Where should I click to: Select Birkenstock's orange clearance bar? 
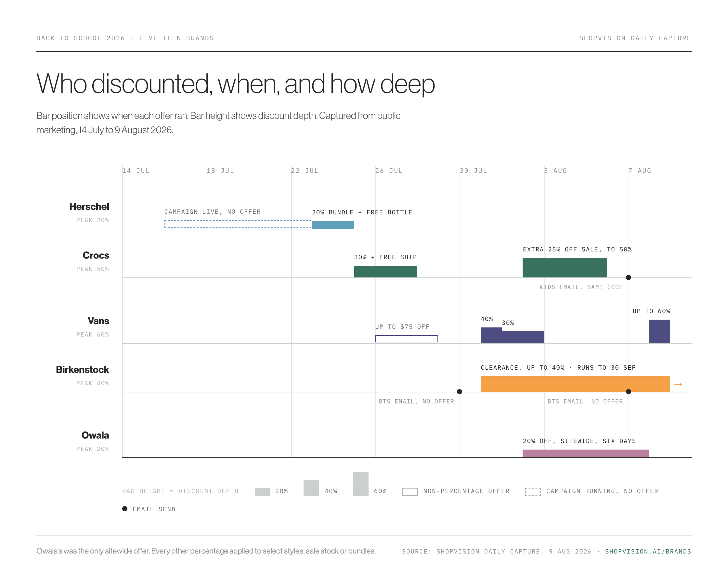575,384
